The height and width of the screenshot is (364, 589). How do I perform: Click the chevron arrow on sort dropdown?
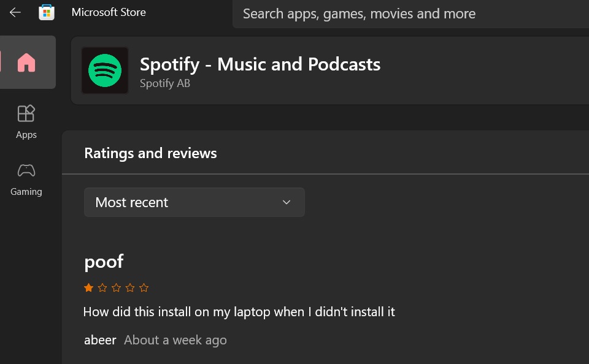coord(287,202)
